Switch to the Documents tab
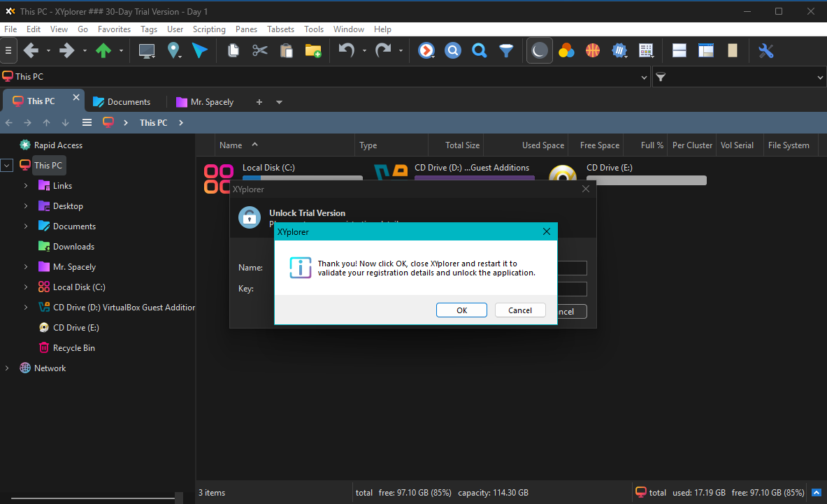 click(x=122, y=102)
